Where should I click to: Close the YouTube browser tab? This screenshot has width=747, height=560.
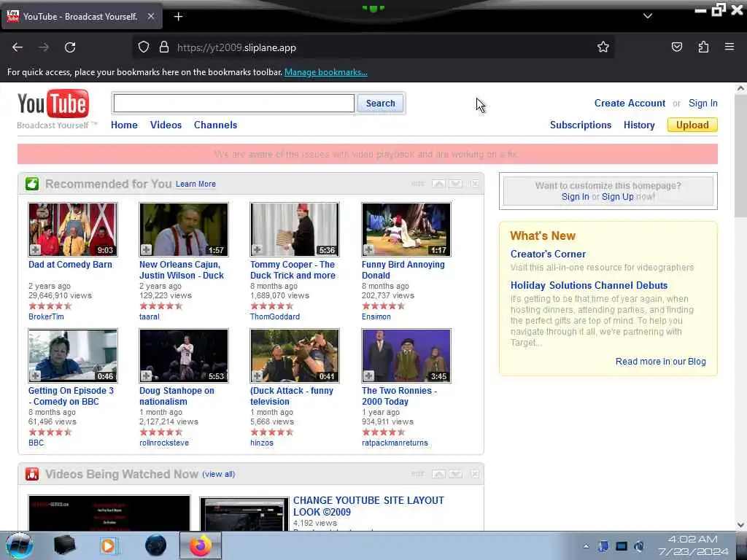[150, 16]
